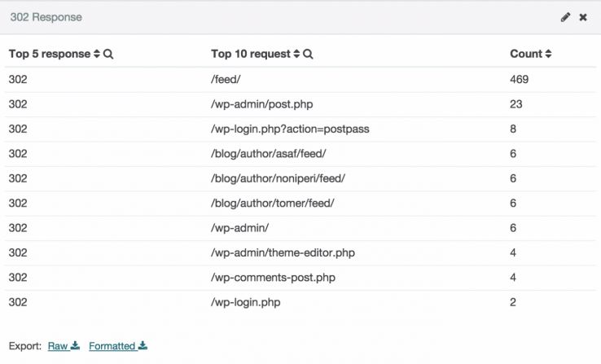Click search icon next to Top 5 response

[x=108, y=54]
